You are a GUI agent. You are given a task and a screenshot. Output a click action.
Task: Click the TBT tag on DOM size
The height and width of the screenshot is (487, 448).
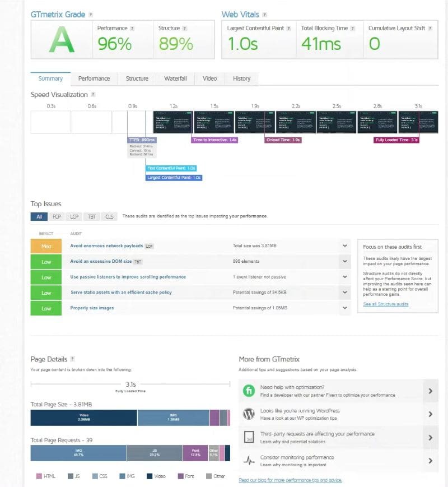138,262
